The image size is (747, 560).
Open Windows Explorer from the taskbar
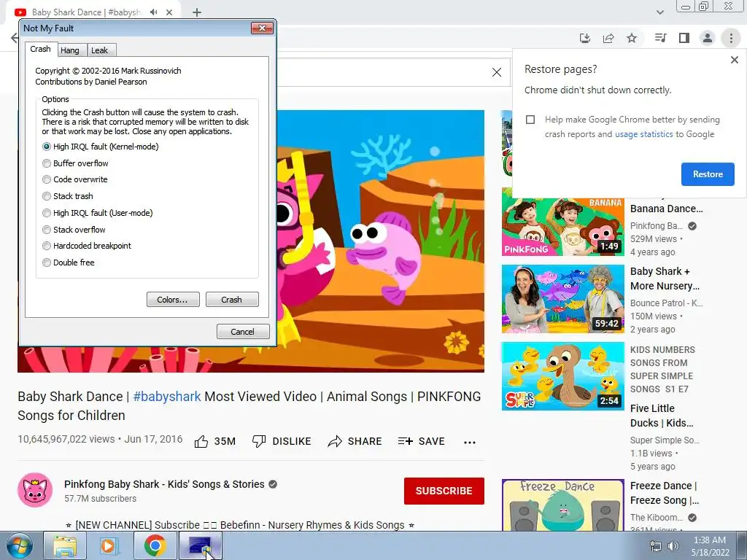point(65,545)
